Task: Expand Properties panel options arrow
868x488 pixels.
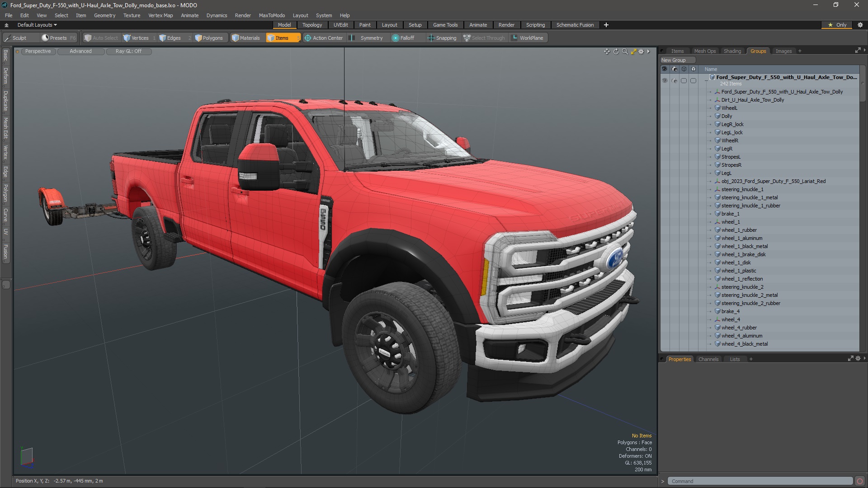Action: point(864,359)
